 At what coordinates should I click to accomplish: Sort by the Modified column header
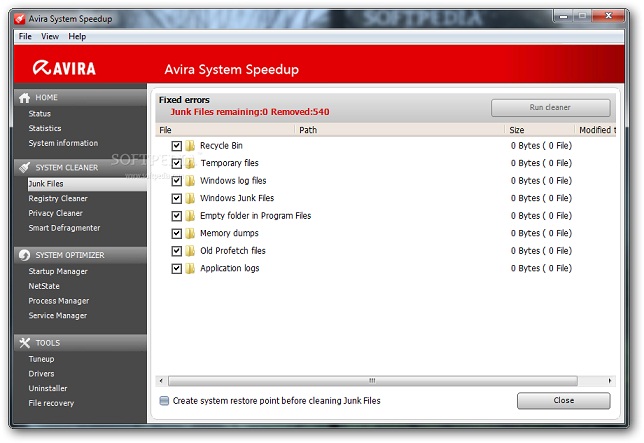596,130
